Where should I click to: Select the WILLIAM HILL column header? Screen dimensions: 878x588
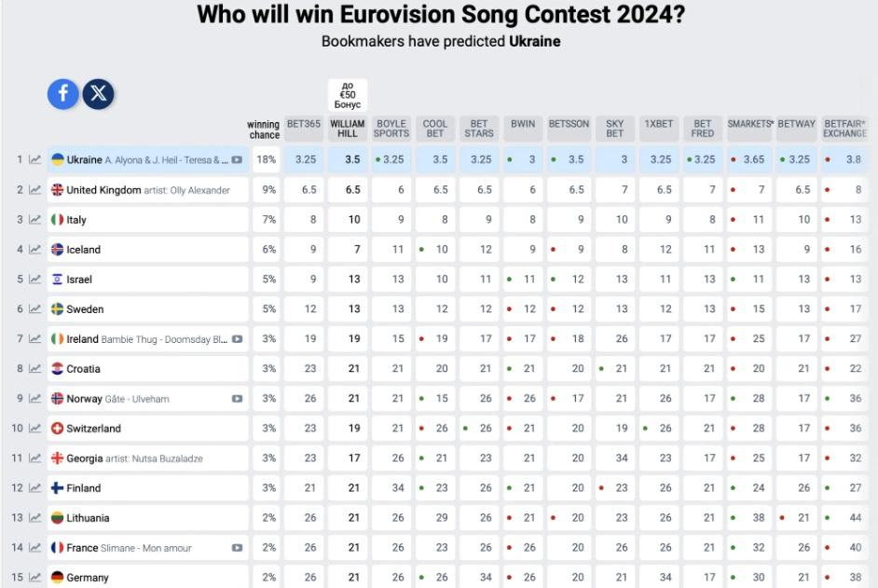(347, 129)
